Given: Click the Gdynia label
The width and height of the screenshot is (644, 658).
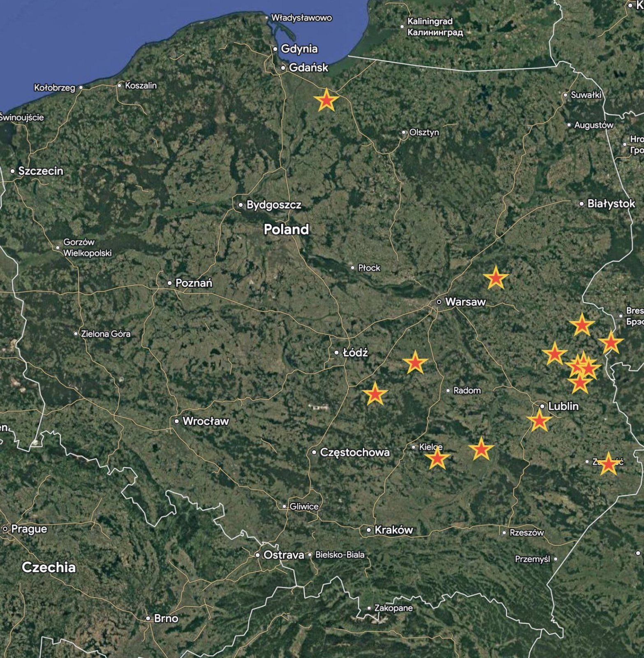Looking at the screenshot, I should tap(299, 49).
